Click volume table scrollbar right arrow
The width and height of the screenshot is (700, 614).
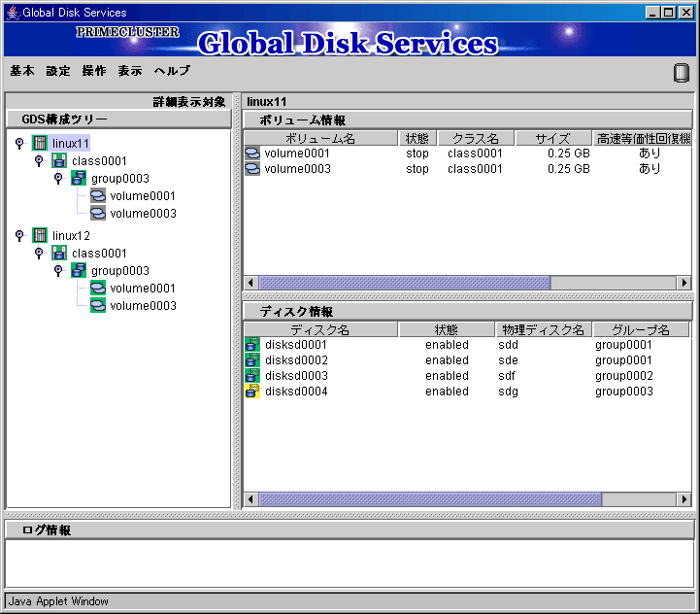(x=683, y=283)
